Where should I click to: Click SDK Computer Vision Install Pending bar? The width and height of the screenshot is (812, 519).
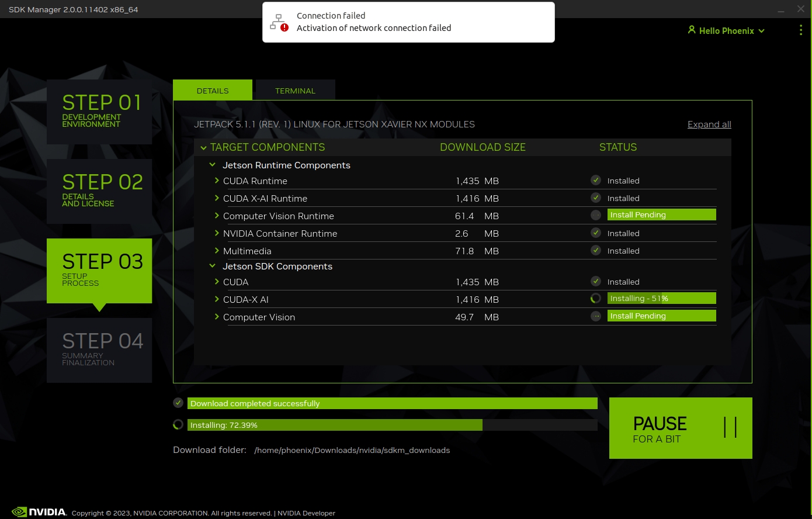pyautogui.click(x=661, y=316)
